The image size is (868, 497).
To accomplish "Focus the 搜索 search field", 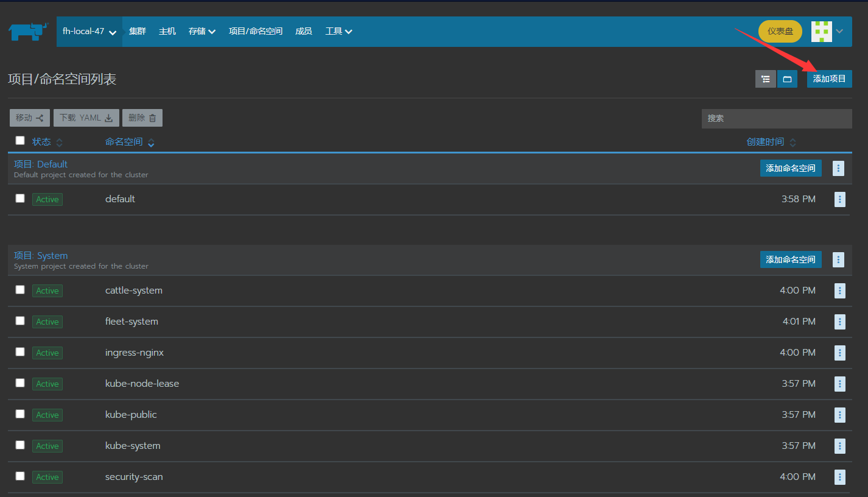I will point(777,119).
